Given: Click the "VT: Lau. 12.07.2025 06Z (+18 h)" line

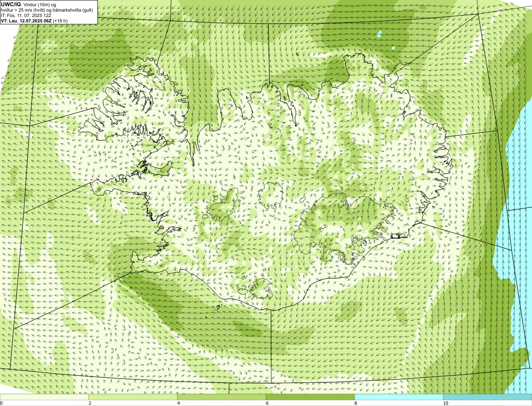Looking at the screenshot, I should pos(34,20).
